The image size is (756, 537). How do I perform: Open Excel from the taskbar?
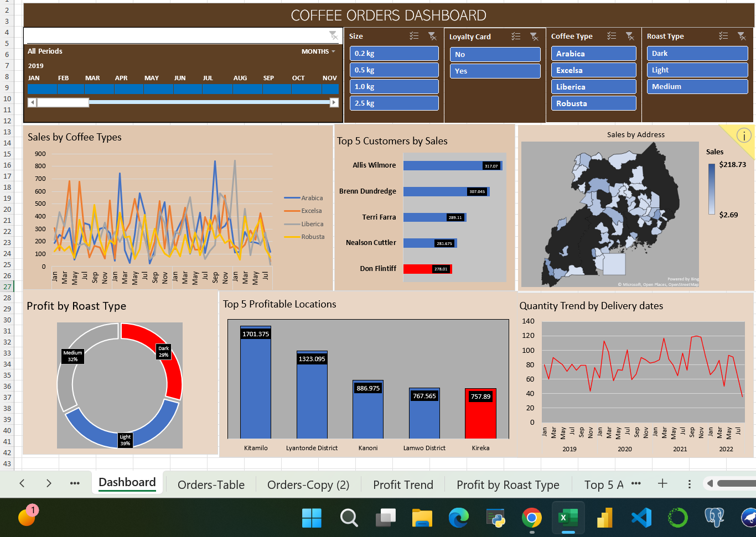pos(568,518)
